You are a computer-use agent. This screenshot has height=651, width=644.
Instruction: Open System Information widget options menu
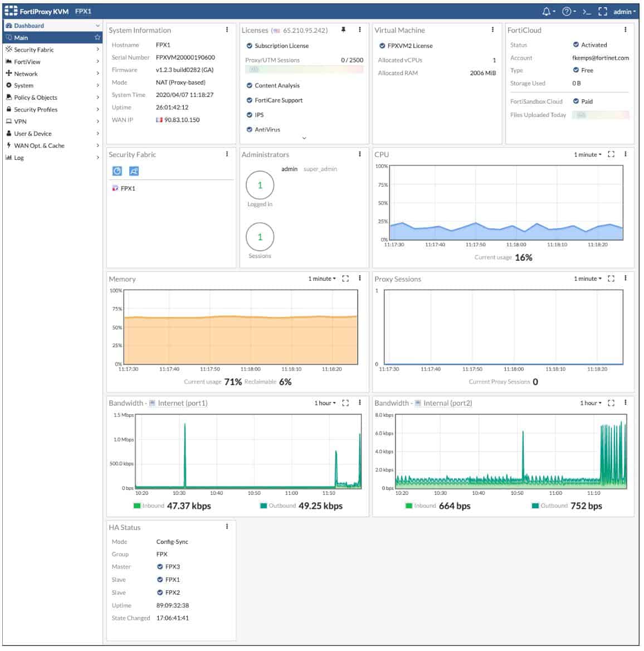coord(227,30)
